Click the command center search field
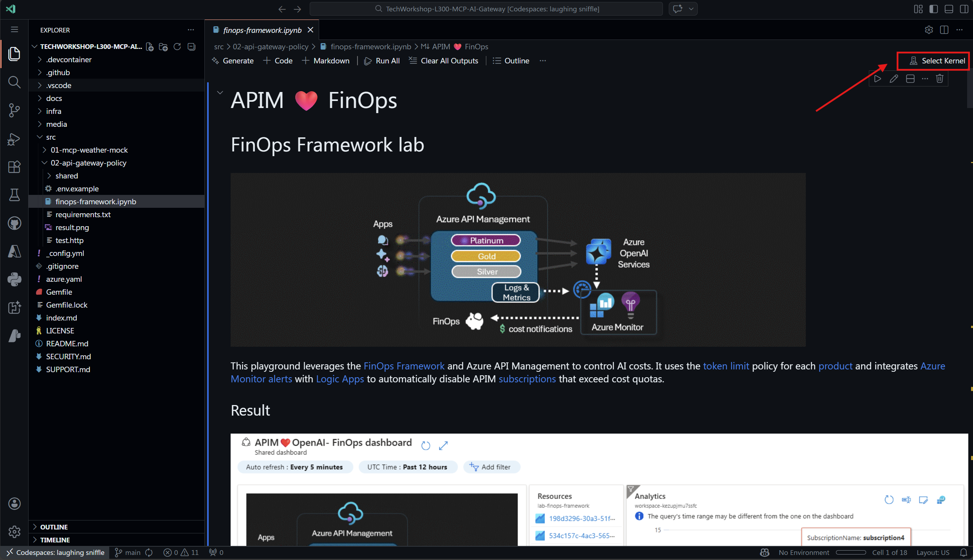 (x=486, y=9)
